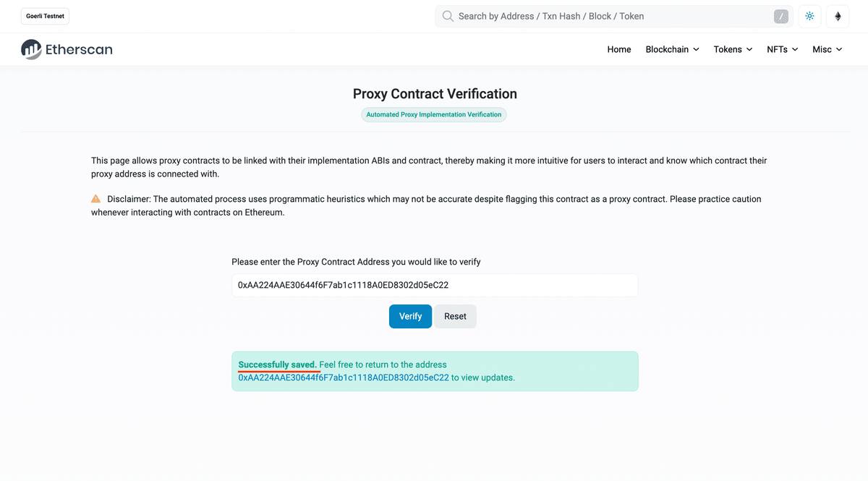Expand the Blockchain dropdown menu
Viewport: 868px width, 481px height.
[672, 49]
